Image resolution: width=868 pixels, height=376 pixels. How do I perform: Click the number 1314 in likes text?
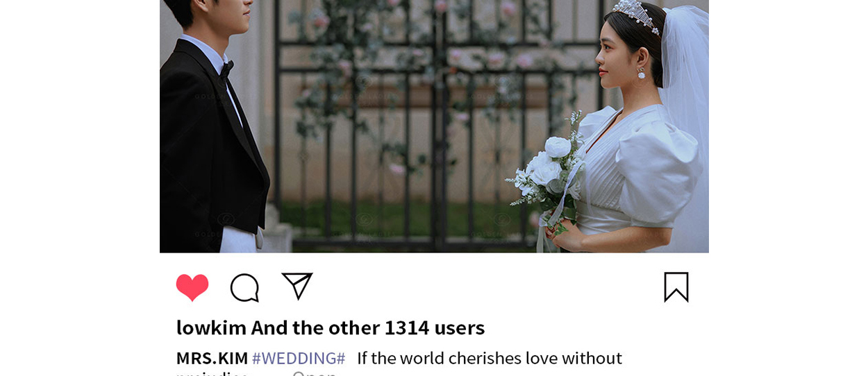click(x=407, y=327)
